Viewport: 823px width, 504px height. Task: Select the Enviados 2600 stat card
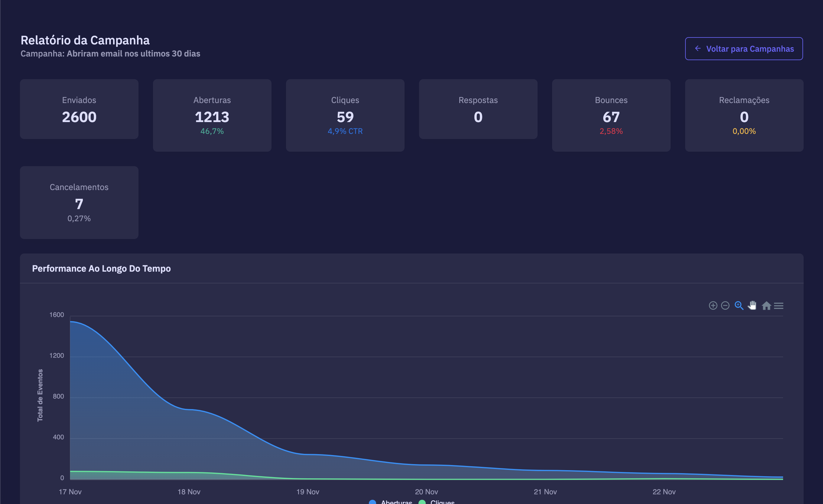[x=79, y=109]
